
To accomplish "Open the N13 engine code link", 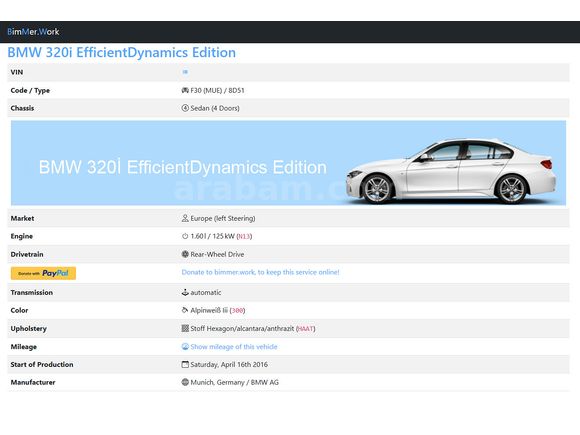I will click(x=244, y=236).
